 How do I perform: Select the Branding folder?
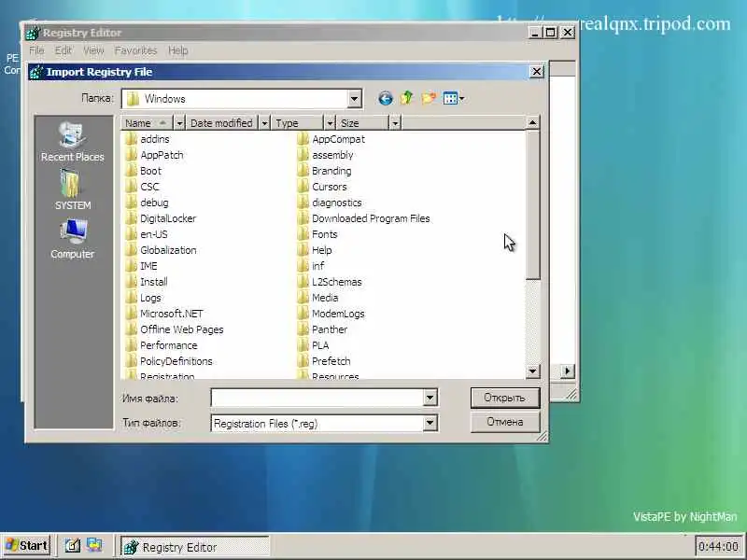(324, 171)
